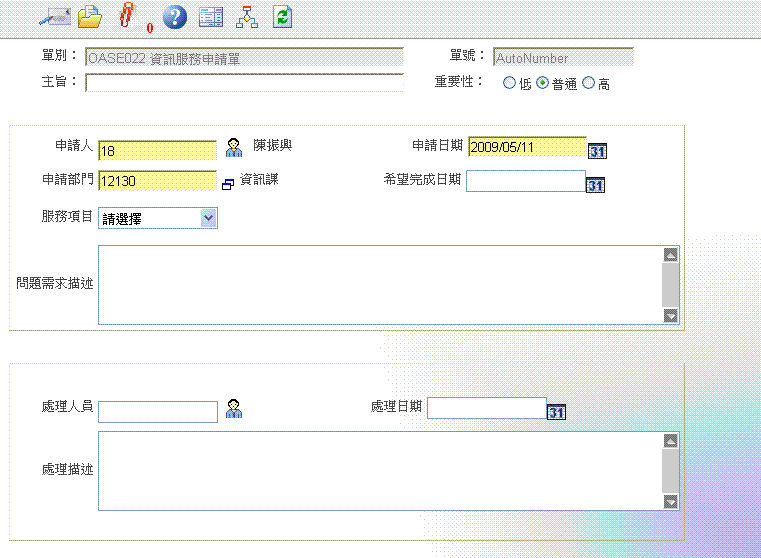Click the form layout icon in toolbar
Viewport: 761px width, 558px height.
coord(210,16)
